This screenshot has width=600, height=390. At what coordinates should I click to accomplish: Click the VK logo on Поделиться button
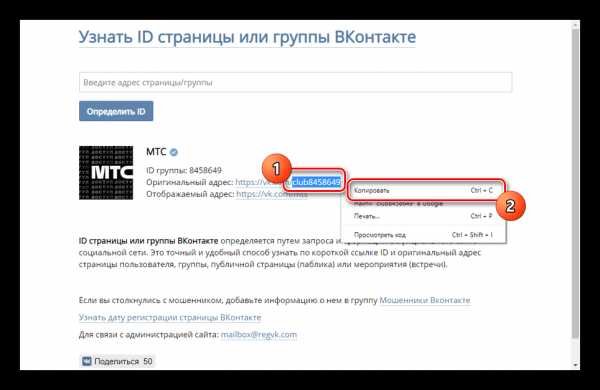87,361
